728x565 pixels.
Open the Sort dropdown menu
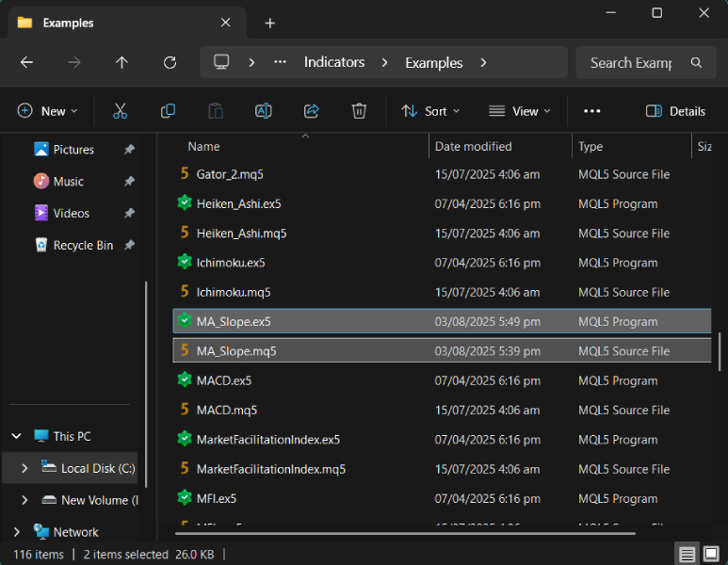pos(430,111)
